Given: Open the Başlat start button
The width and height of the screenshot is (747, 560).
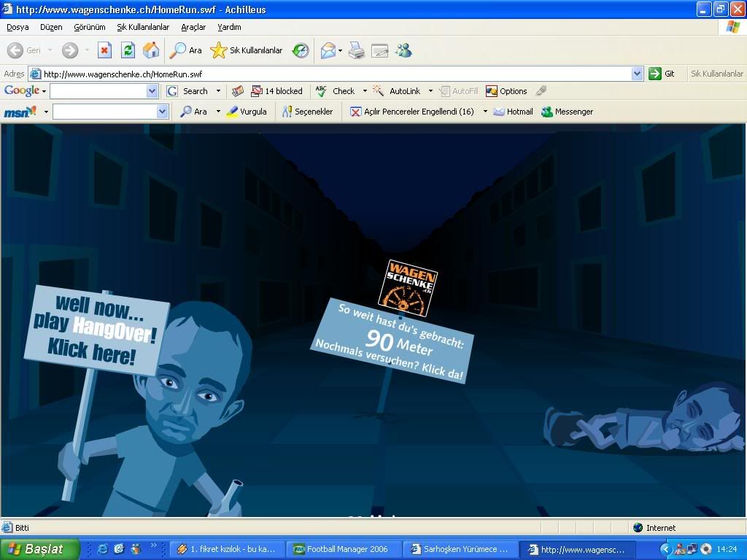Looking at the screenshot, I should [x=39, y=549].
